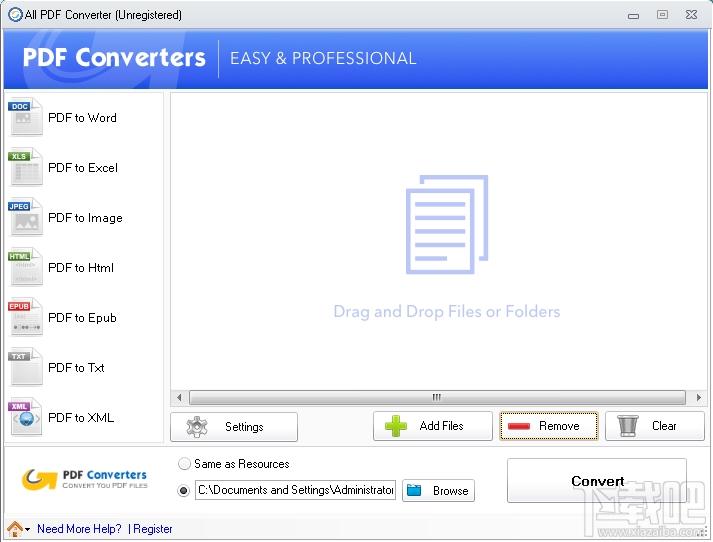Select the PDF to Word DOC icon
Image resolution: width=713 pixels, height=542 pixels.
[x=25, y=117]
